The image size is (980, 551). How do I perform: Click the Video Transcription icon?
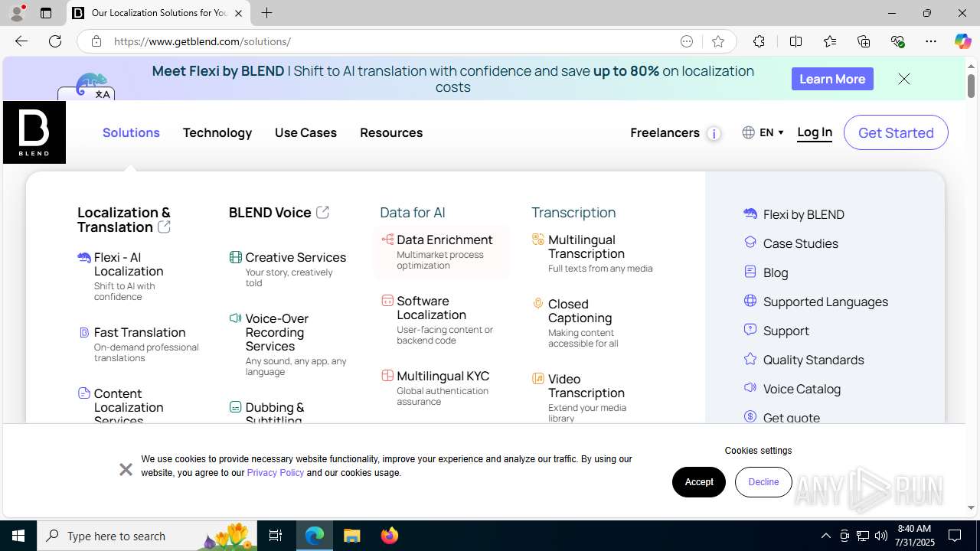[538, 379]
